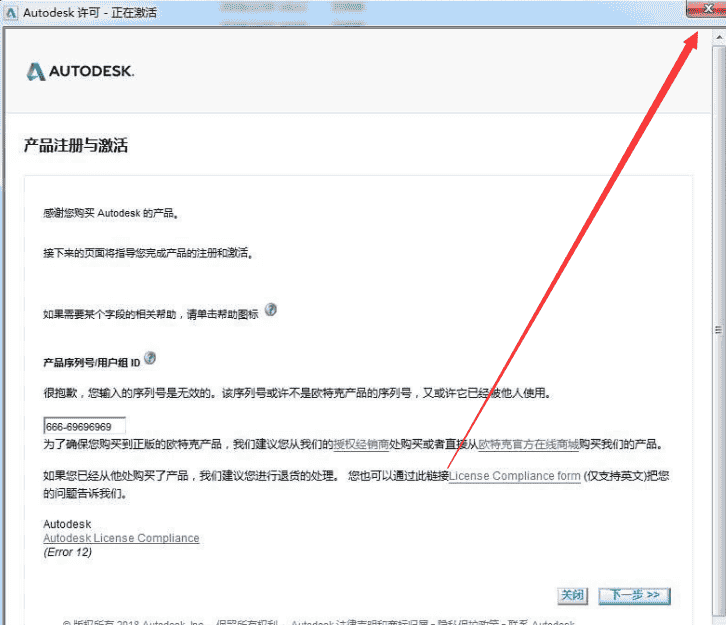726x625 pixels.
Task: Follow the Autodesk License Compliance link
Action: coord(121,538)
